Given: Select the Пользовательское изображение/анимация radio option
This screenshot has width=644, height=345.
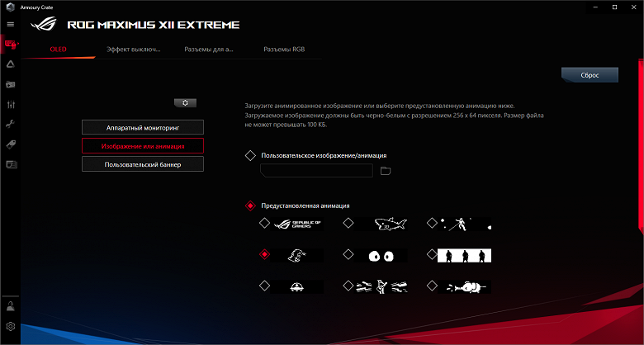Looking at the screenshot, I should pyautogui.click(x=250, y=156).
